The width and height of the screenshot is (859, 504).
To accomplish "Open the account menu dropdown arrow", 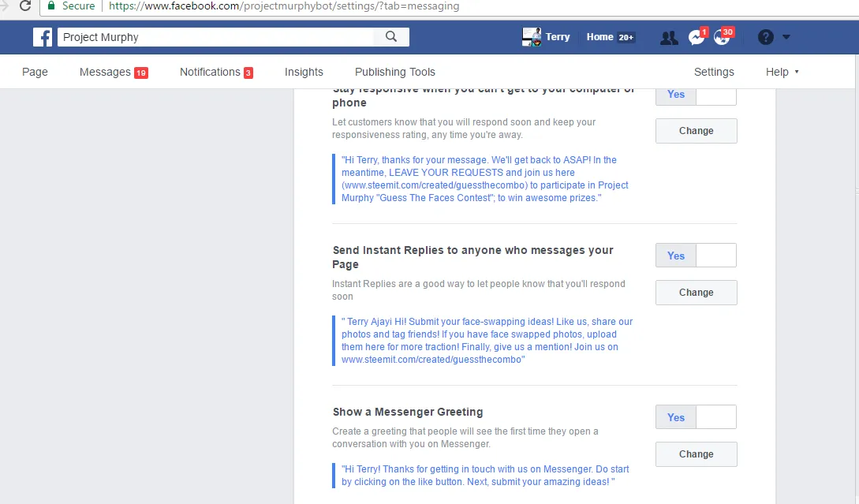I will pos(786,37).
